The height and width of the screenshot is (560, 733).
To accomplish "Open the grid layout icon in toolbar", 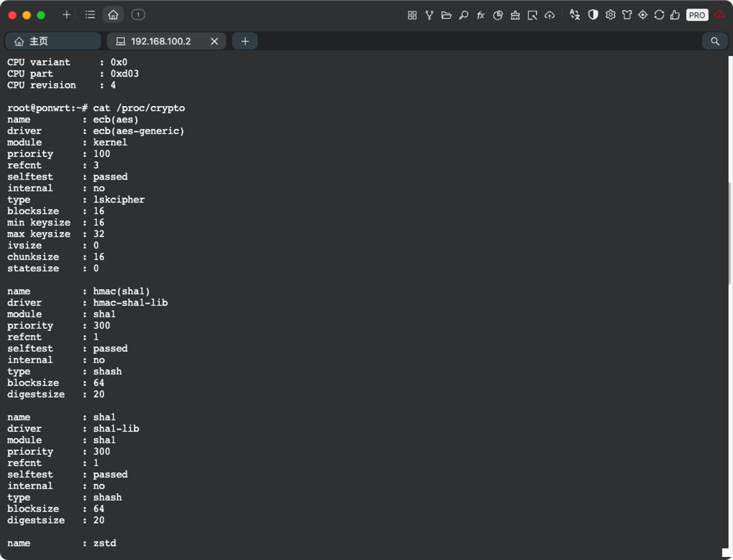I will [412, 15].
